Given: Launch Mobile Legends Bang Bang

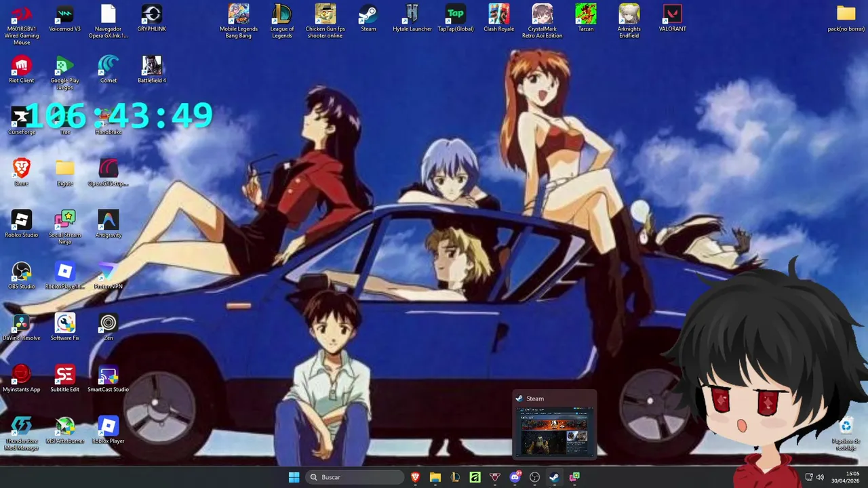Looking at the screenshot, I should 239,22.
